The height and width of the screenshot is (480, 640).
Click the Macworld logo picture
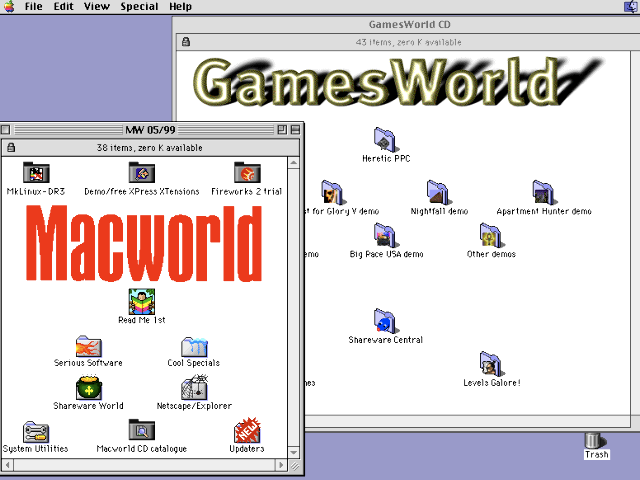[143, 243]
